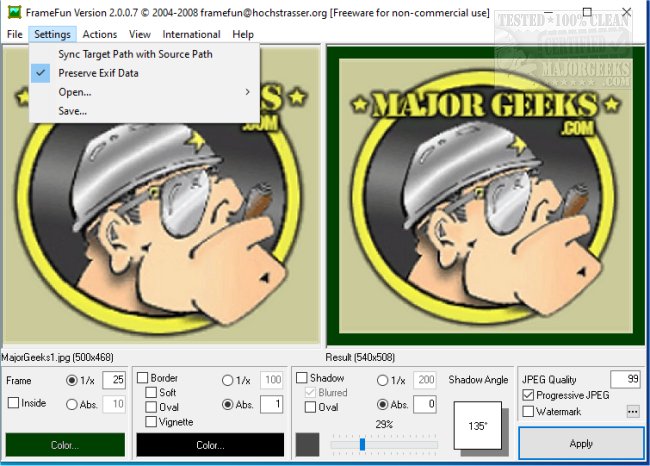The height and width of the screenshot is (466, 650).
Task: Click the source MajorGeeks image preview
Action: pyautogui.click(x=162, y=194)
